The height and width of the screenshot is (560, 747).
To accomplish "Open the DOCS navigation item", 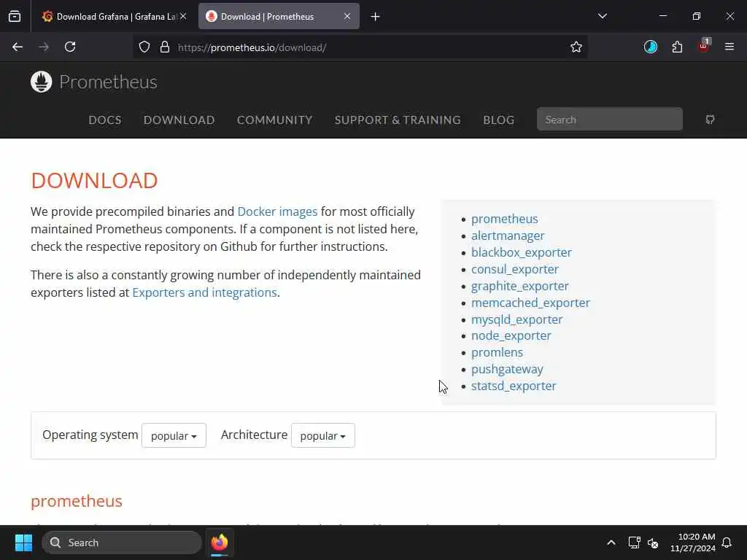I will click(x=105, y=120).
